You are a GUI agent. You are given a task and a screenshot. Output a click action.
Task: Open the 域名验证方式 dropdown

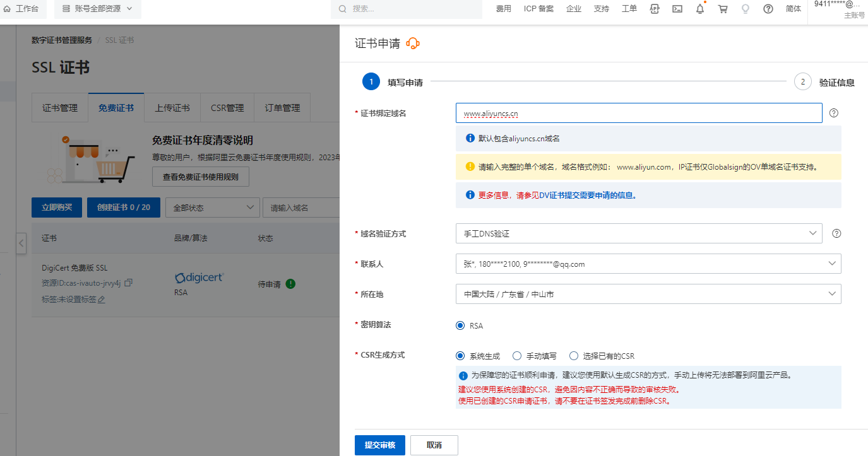pyautogui.click(x=639, y=233)
